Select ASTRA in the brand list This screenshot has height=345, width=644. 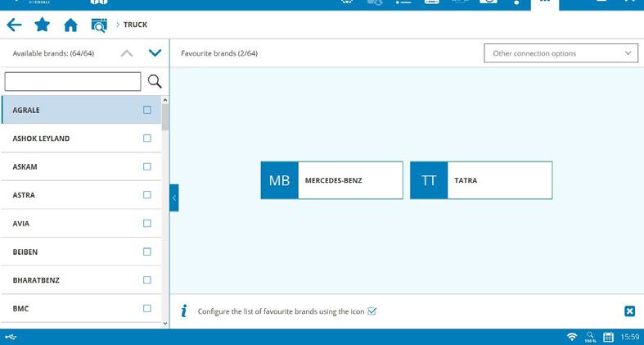(82, 195)
